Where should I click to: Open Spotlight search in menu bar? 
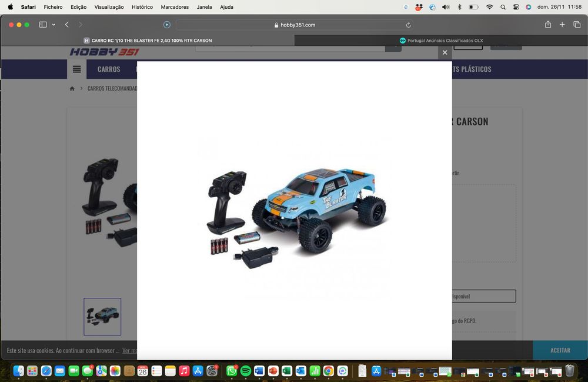click(x=503, y=6)
